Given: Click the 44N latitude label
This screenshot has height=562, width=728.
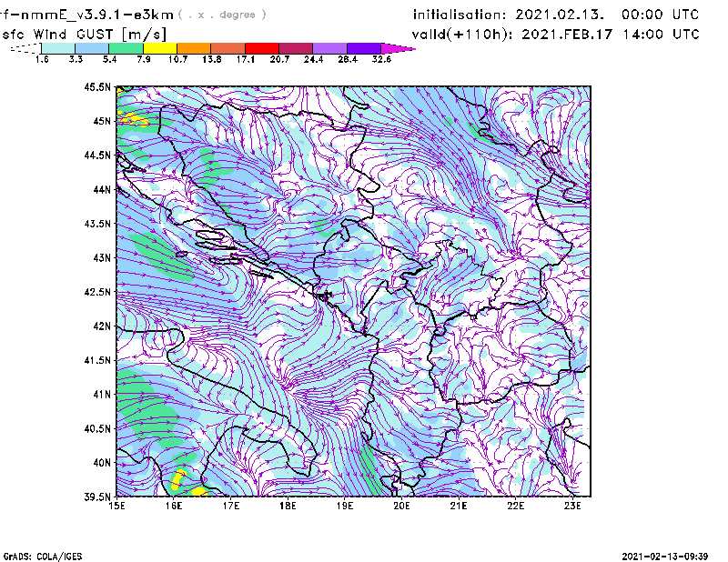Looking at the screenshot, I should 102,189.
